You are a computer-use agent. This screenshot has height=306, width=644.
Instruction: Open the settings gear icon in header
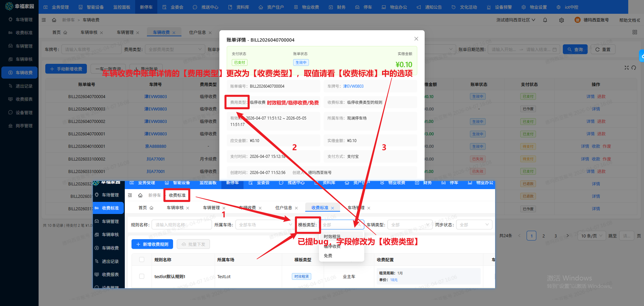561,20
